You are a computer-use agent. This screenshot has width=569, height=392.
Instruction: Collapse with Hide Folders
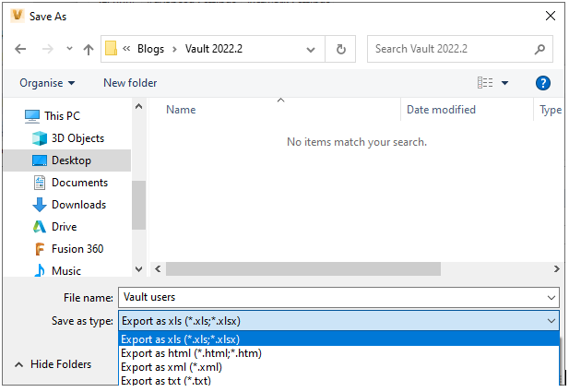(53, 364)
